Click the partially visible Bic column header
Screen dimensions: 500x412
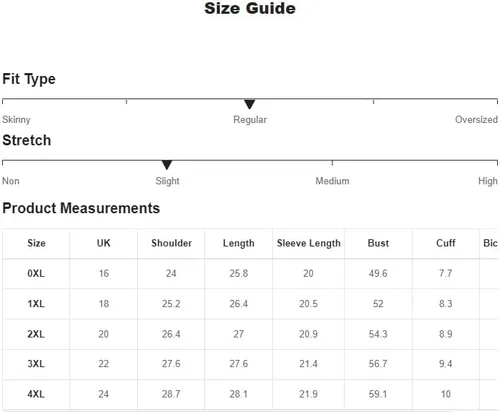pos(490,243)
